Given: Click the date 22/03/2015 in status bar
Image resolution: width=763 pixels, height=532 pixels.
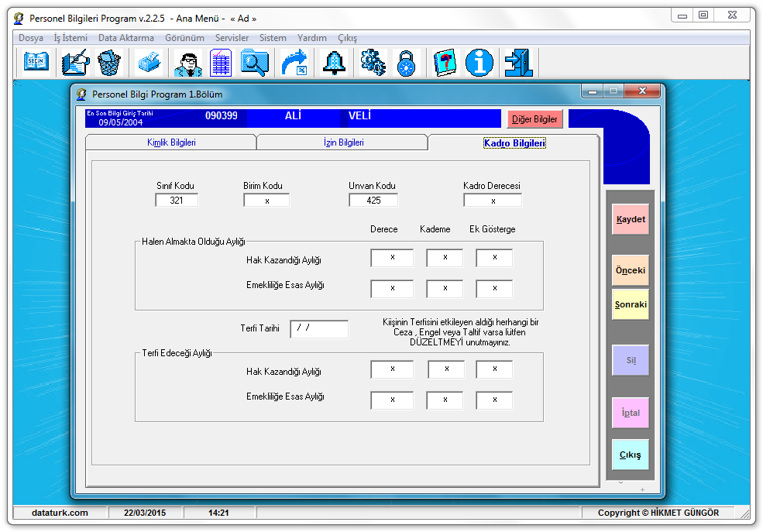Looking at the screenshot, I should 145,513.
